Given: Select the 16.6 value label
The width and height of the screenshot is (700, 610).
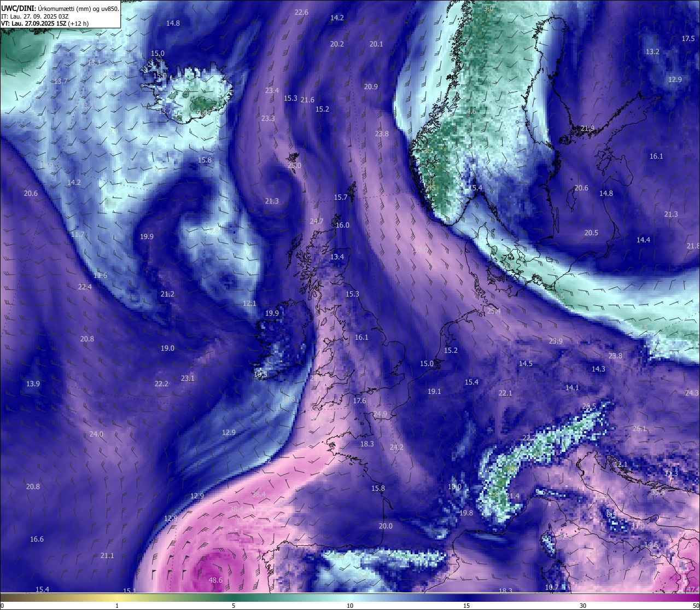Looking at the screenshot, I should click(x=37, y=539).
